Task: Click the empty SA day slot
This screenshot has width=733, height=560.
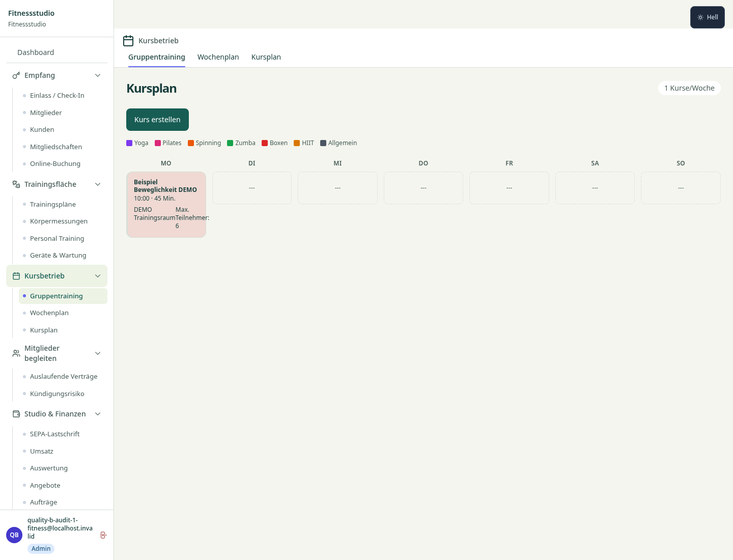Action: 595,188
